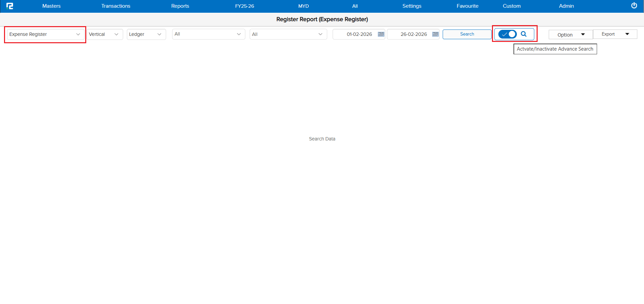Viewport: 644px width, 304px height.
Task: Open the Reports menu
Action: pyautogui.click(x=180, y=6)
